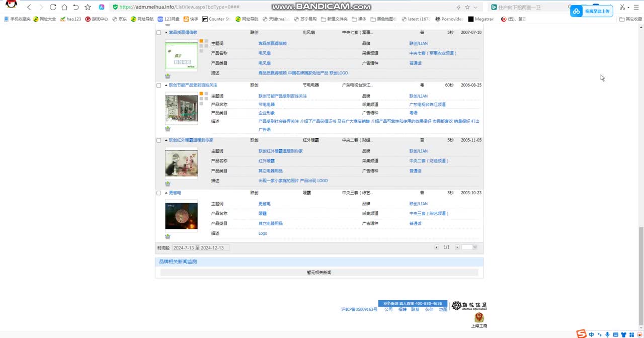Open 其它收藏 bookmarks folder
The image size is (644, 338).
[631, 19]
